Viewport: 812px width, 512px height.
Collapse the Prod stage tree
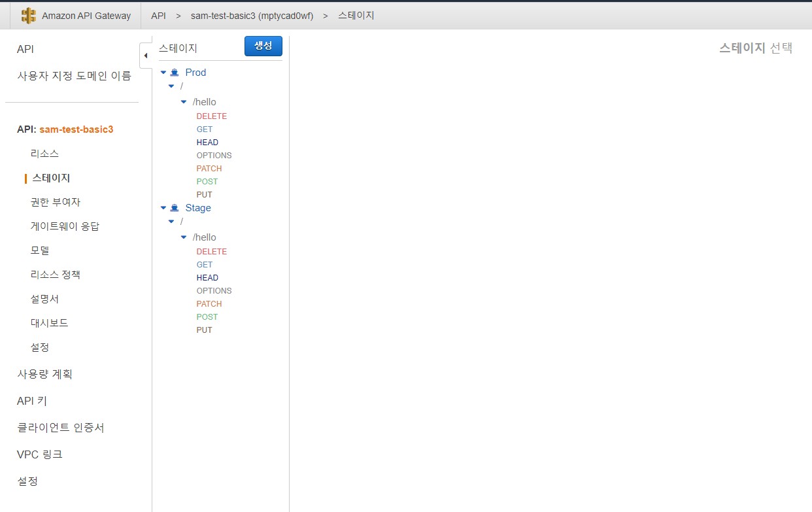click(163, 73)
